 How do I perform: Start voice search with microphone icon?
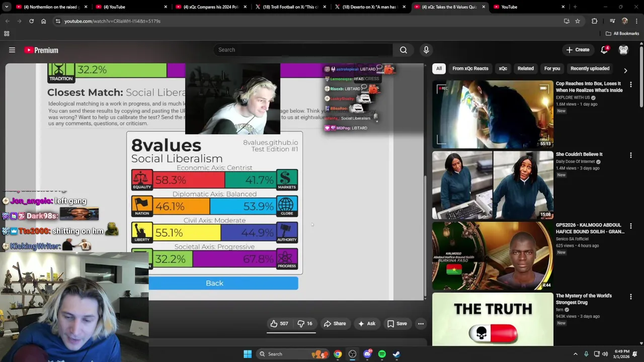pyautogui.click(x=426, y=50)
